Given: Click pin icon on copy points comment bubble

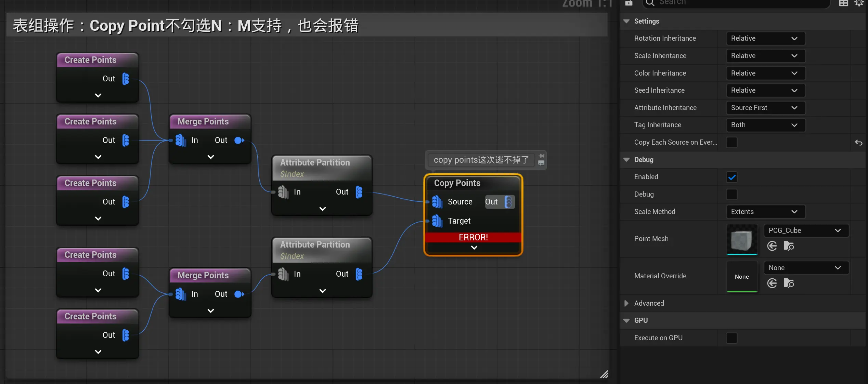Looking at the screenshot, I should coord(541,156).
